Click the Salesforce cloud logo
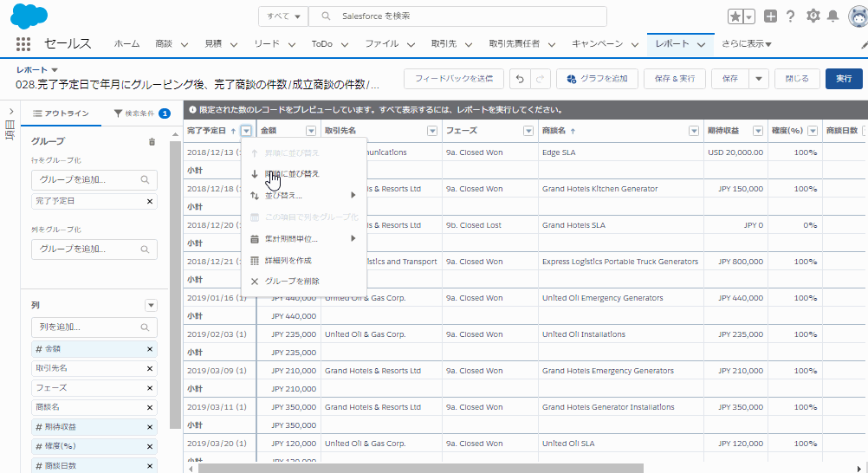The height and width of the screenshot is (473, 868). tap(29, 16)
